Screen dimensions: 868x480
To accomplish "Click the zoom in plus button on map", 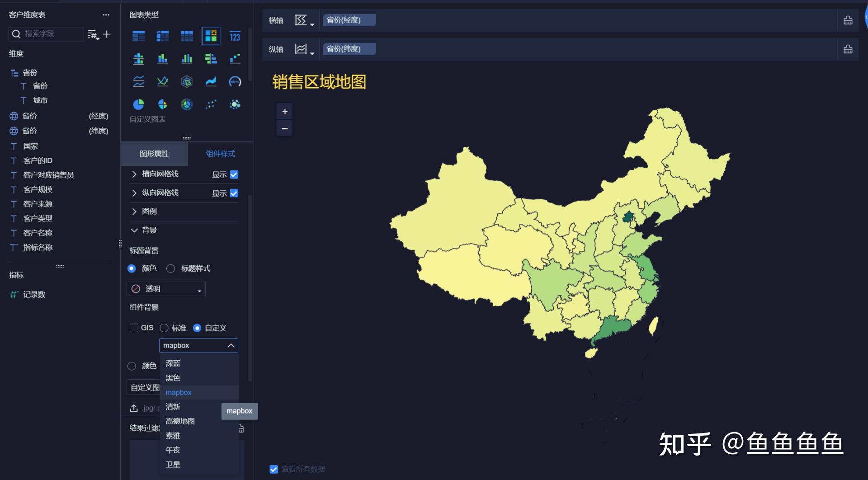I will 284,111.
